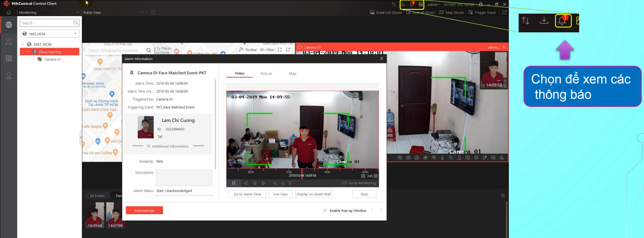Click the muted speaker icon under Camera 01
This screenshot has height=238, width=644.
[x=400, y=158]
